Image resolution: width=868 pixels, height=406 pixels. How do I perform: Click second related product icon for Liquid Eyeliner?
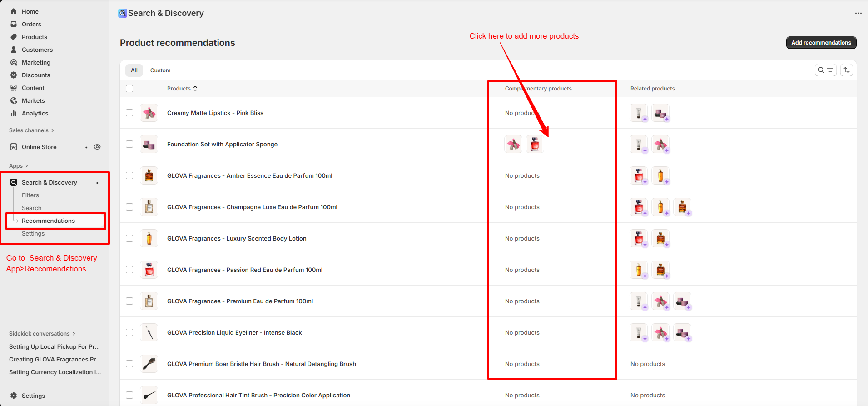(x=660, y=332)
